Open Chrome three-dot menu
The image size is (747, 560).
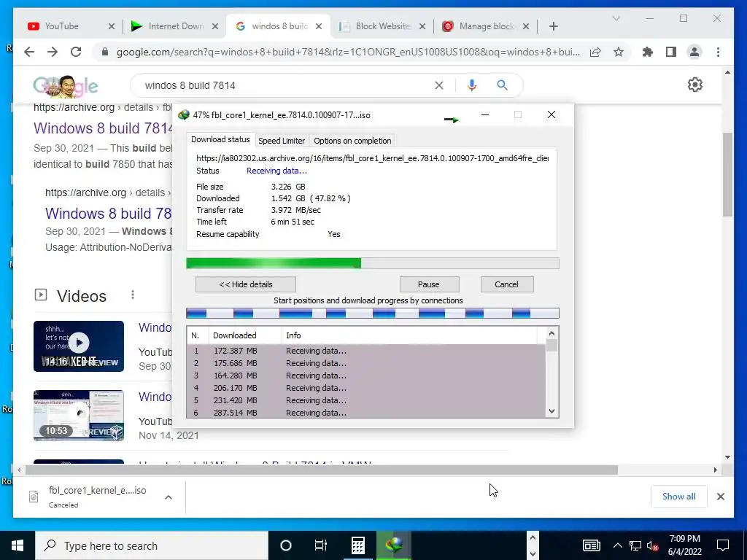[x=718, y=52]
